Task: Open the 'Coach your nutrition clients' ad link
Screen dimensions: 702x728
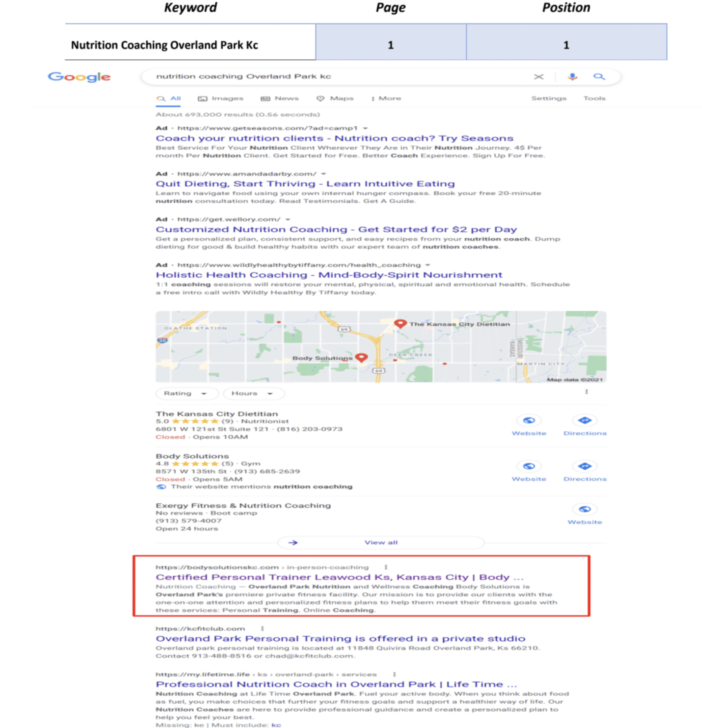Action: point(334,138)
